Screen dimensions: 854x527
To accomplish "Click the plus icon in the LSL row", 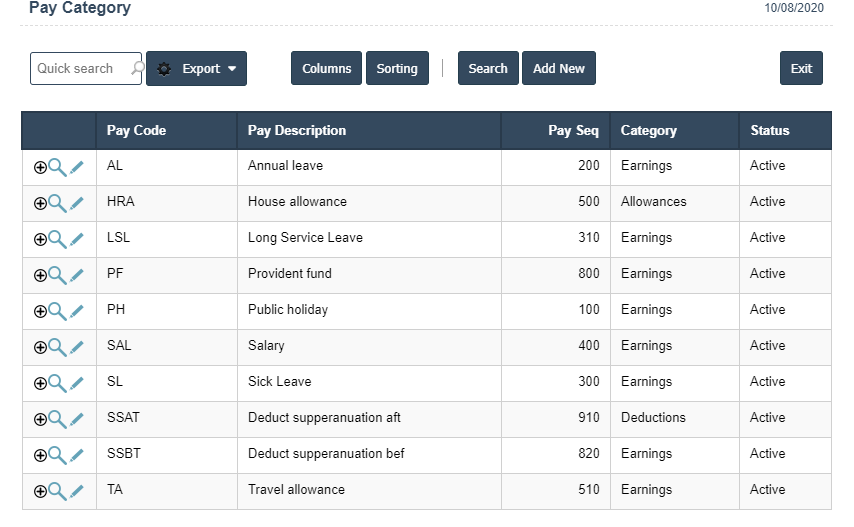I will (40, 240).
